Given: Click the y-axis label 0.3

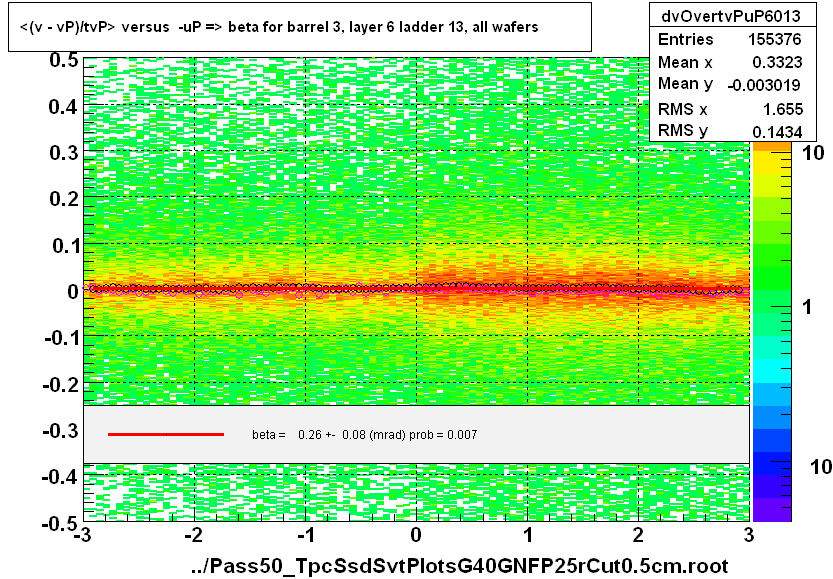Looking at the screenshot, I should [x=64, y=153].
